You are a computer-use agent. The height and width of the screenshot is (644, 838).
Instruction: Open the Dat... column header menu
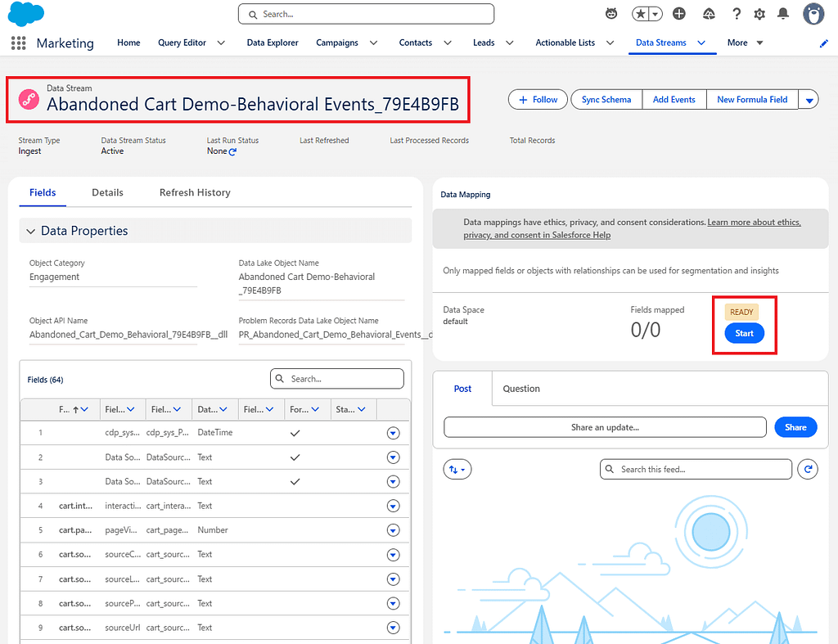(223, 409)
